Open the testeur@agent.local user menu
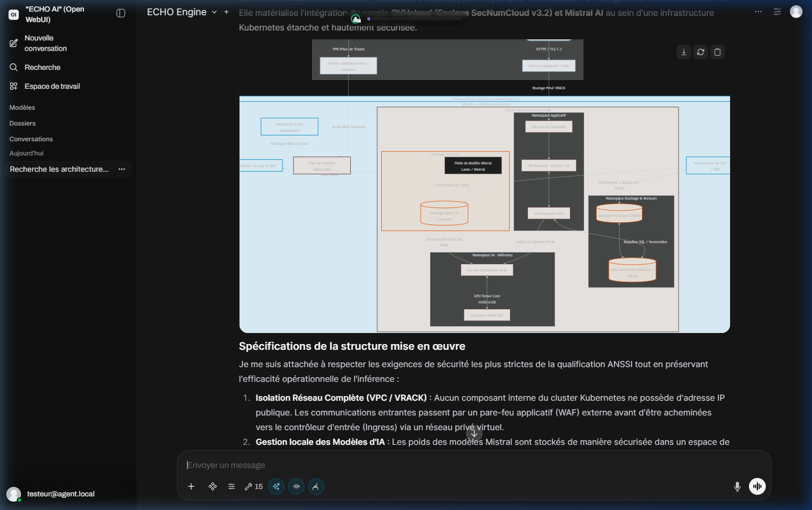 pyautogui.click(x=68, y=494)
